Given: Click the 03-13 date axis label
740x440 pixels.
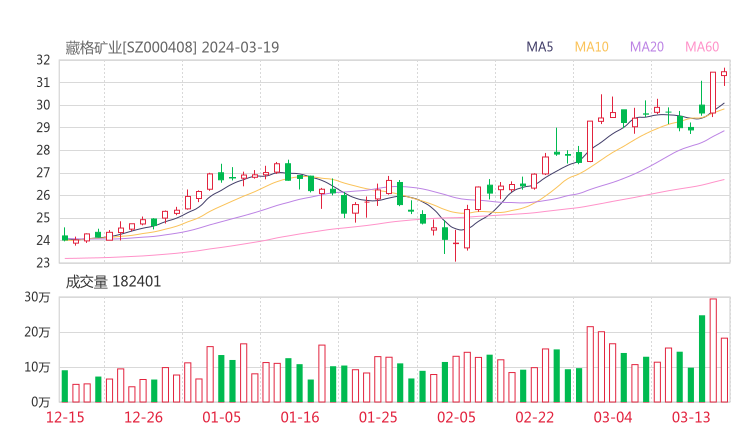Looking at the screenshot, I should (x=691, y=417).
